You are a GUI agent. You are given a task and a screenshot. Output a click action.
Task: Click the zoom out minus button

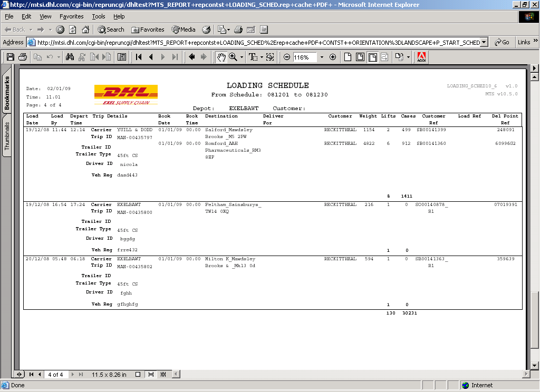[x=286, y=57]
